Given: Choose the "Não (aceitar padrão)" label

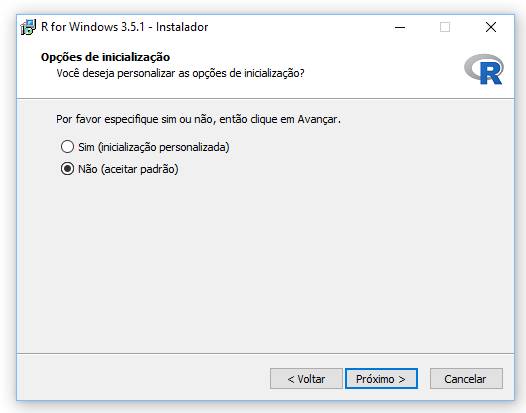Looking at the screenshot, I should point(128,169).
